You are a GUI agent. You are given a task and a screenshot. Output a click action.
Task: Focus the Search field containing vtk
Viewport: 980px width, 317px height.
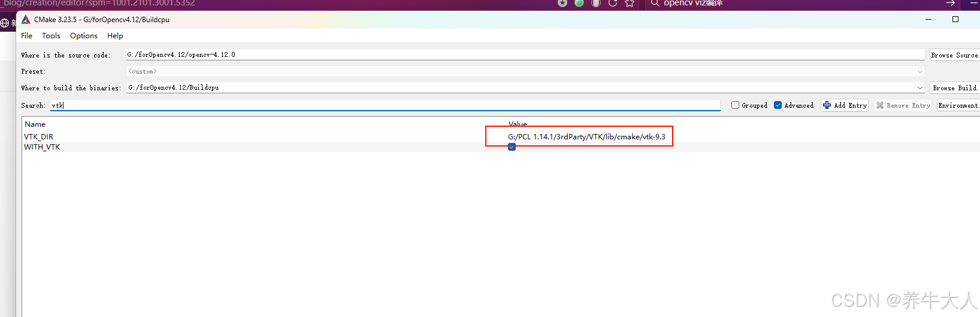pyautogui.click(x=385, y=105)
